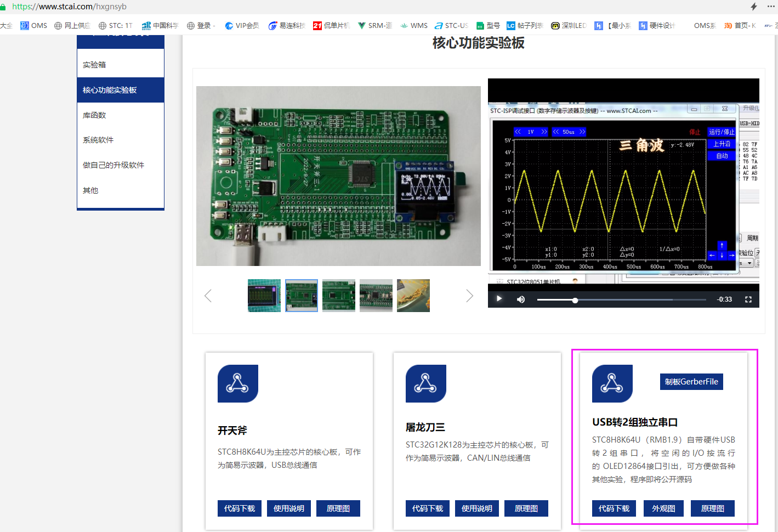The image size is (778, 532).
Task: Click the 开天斧 card title
Action: [x=232, y=431]
